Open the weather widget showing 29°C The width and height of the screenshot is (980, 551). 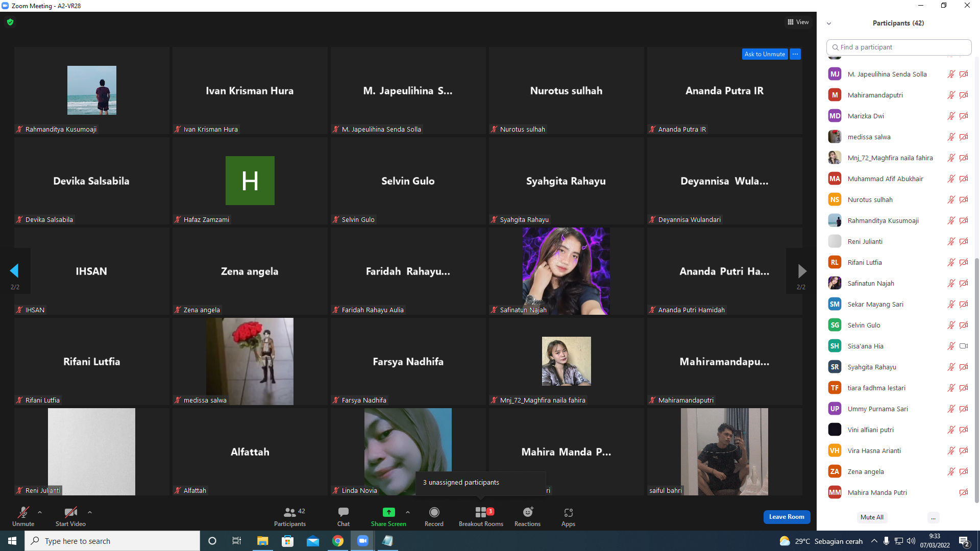pyautogui.click(x=821, y=541)
